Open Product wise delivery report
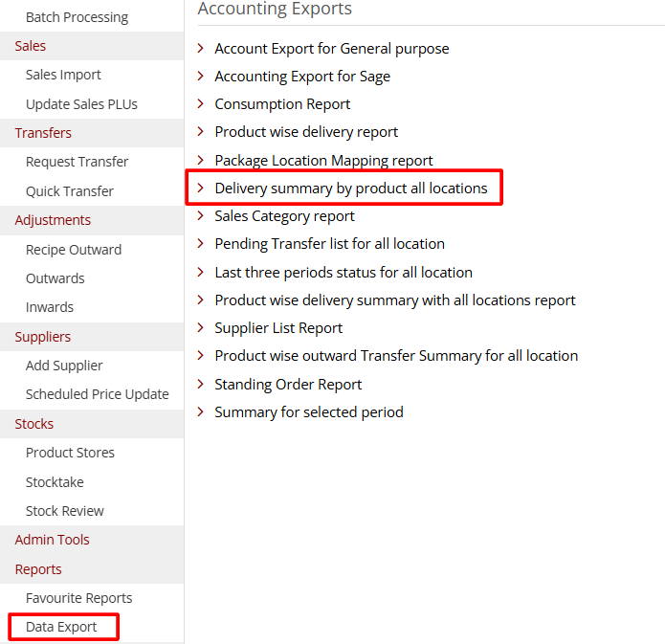 (x=306, y=132)
